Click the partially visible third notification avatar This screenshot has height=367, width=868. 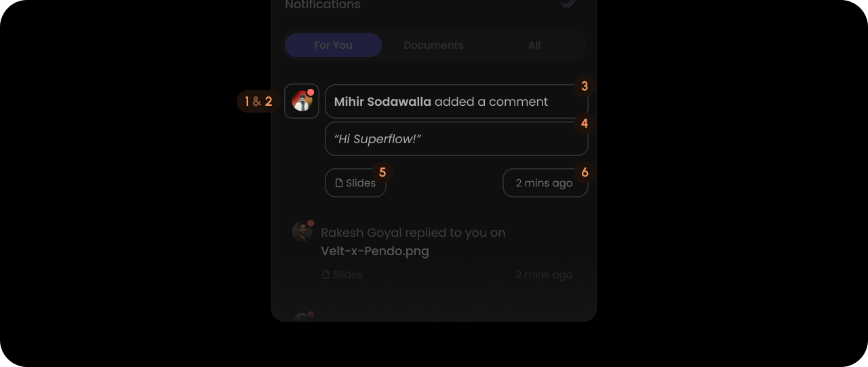coord(302,317)
